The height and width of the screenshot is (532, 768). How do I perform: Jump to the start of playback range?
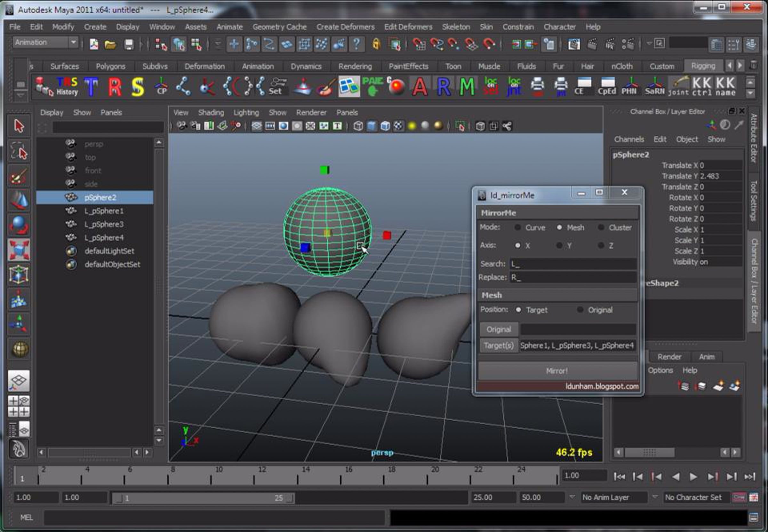point(619,477)
